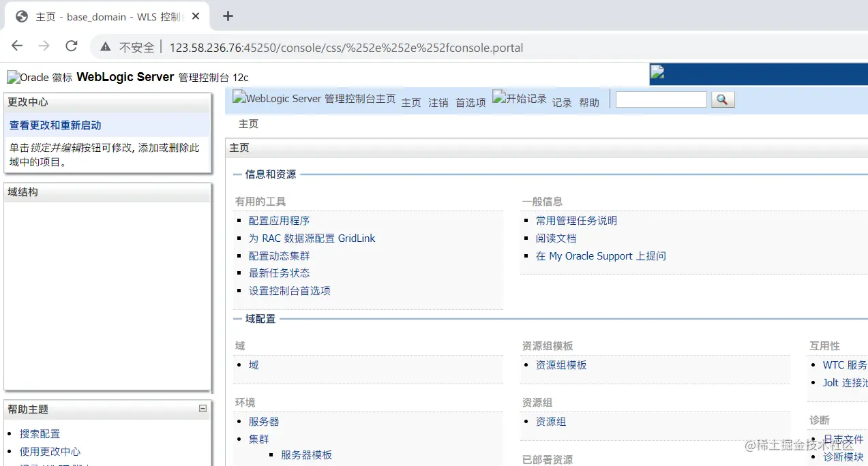
Task: Click the 诊断模块 link
Action: [x=843, y=457]
